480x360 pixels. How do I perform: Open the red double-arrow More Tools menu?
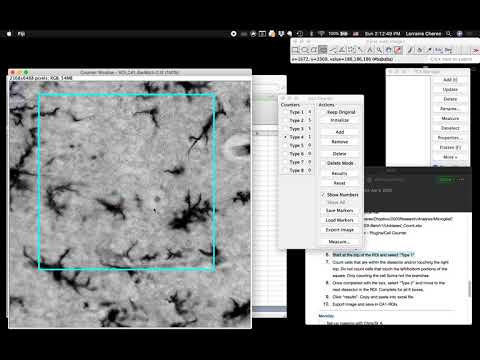476,50
